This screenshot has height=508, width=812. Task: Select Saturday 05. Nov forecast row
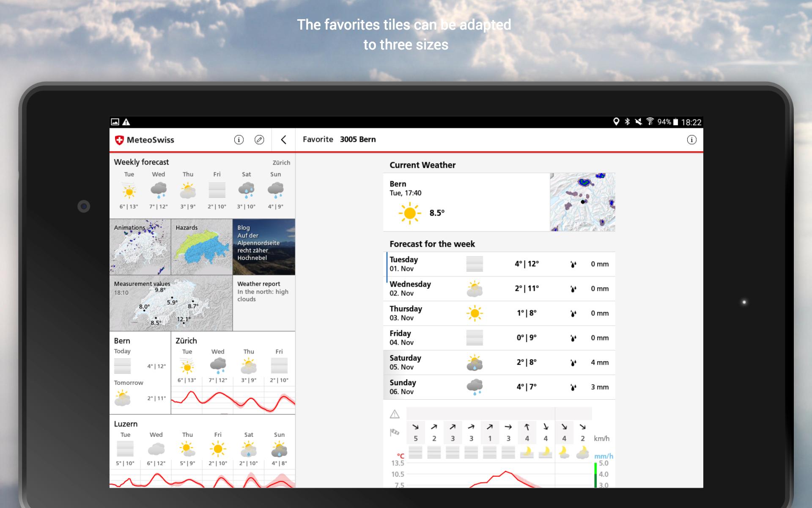click(499, 362)
